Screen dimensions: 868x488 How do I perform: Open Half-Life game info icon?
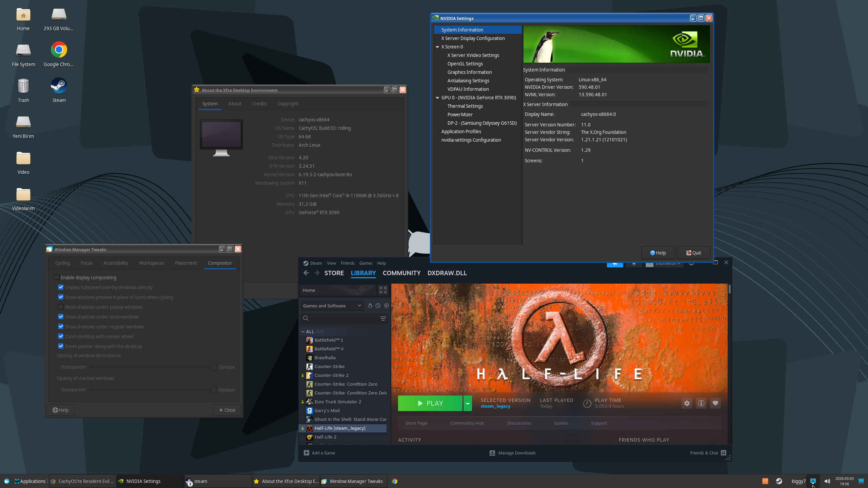pyautogui.click(x=701, y=403)
